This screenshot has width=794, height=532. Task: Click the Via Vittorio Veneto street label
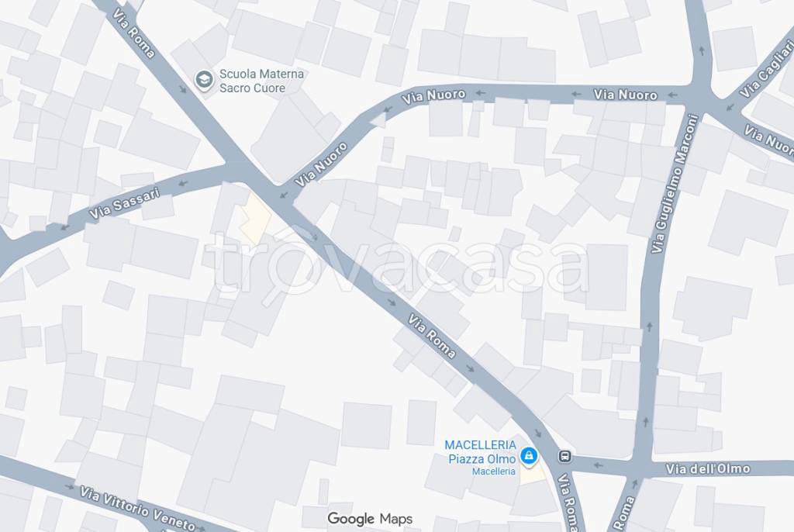pyautogui.click(x=137, y=508)
